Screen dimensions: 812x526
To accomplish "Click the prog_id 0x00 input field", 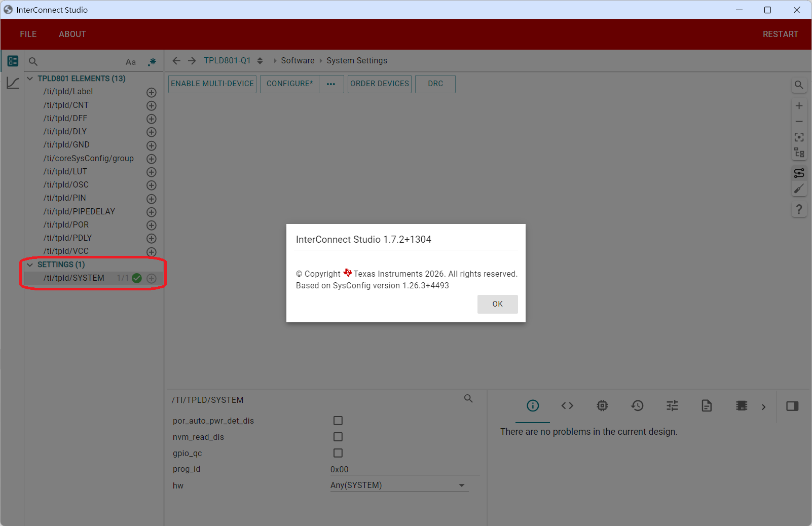I will tap(405, 469).
